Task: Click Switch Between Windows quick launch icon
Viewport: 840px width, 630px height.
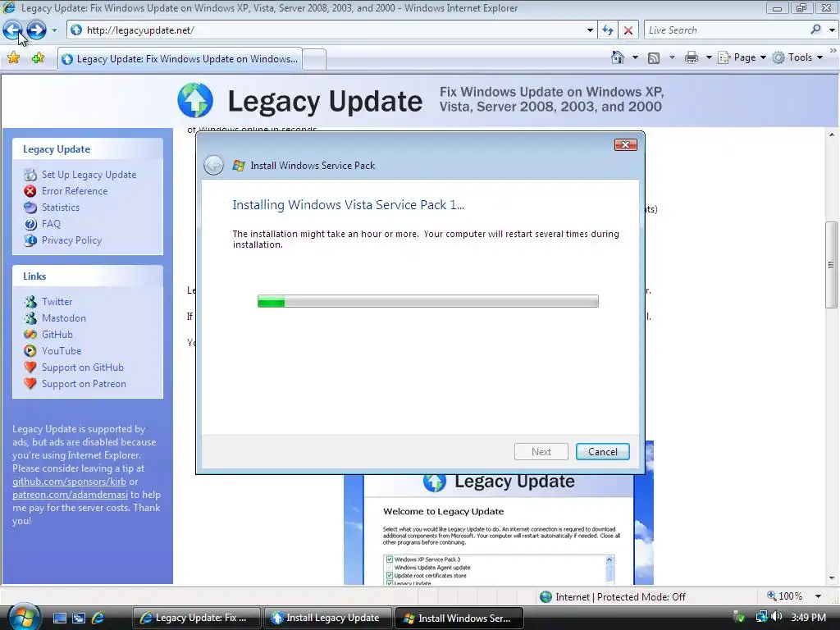Action: click(x=79, y=618)
